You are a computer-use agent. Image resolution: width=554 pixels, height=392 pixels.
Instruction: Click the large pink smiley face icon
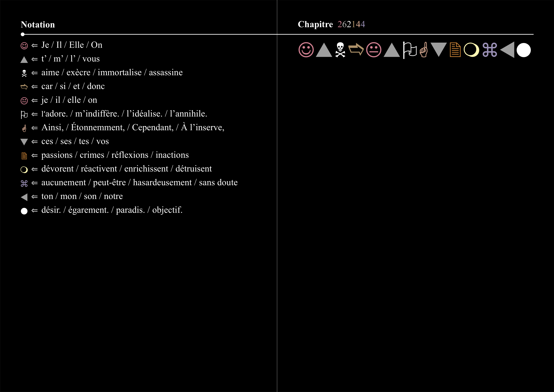[306, 50]
